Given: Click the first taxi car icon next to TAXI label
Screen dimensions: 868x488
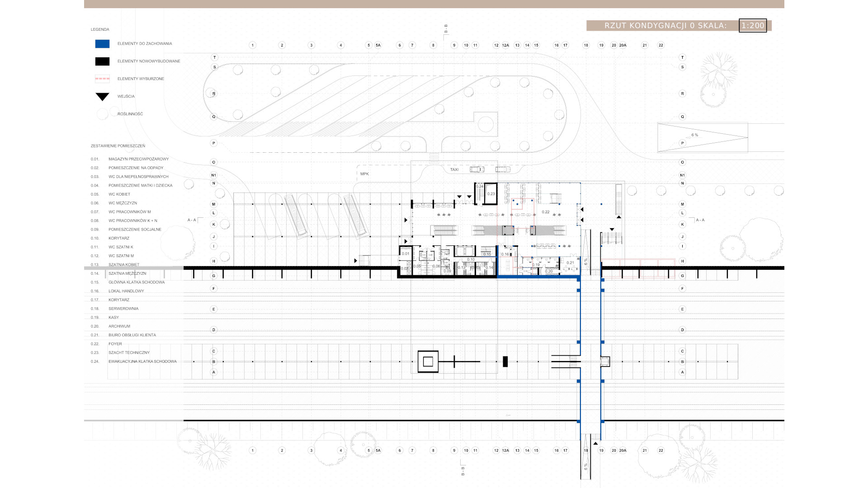Looking at the screenshot, I should [476, 169].
